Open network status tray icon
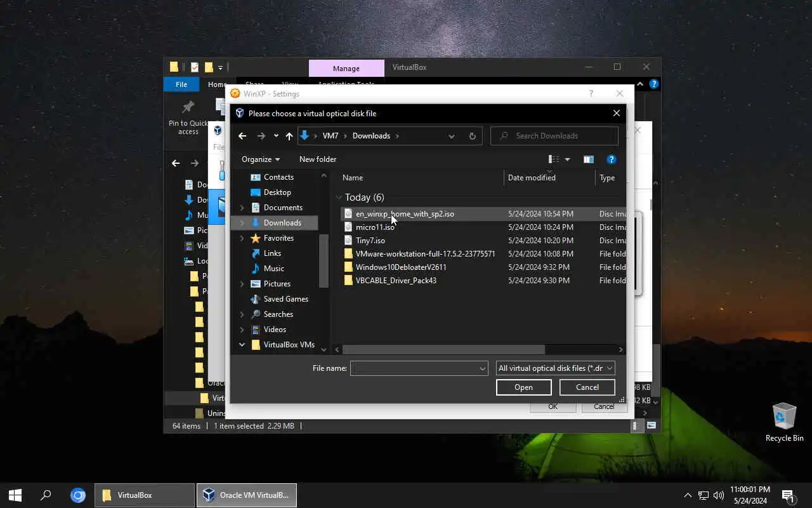Viewport: 812px width, 508px height. (704, 495)
